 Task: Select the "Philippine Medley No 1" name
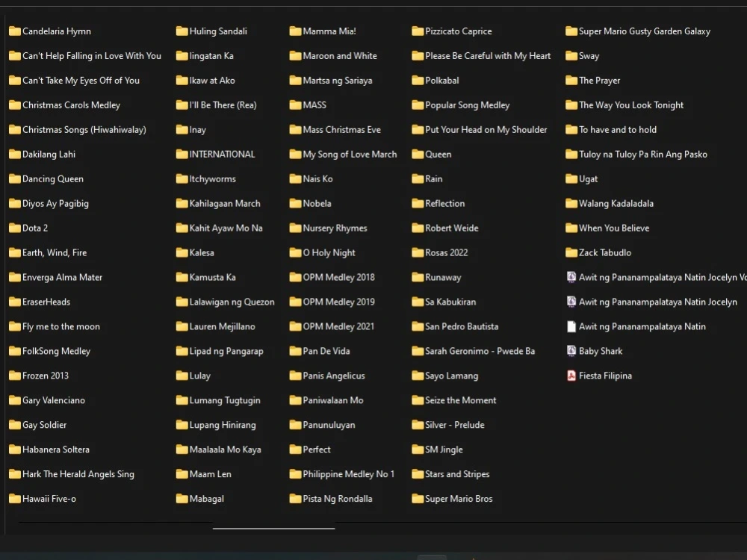[x=349, y=474]
